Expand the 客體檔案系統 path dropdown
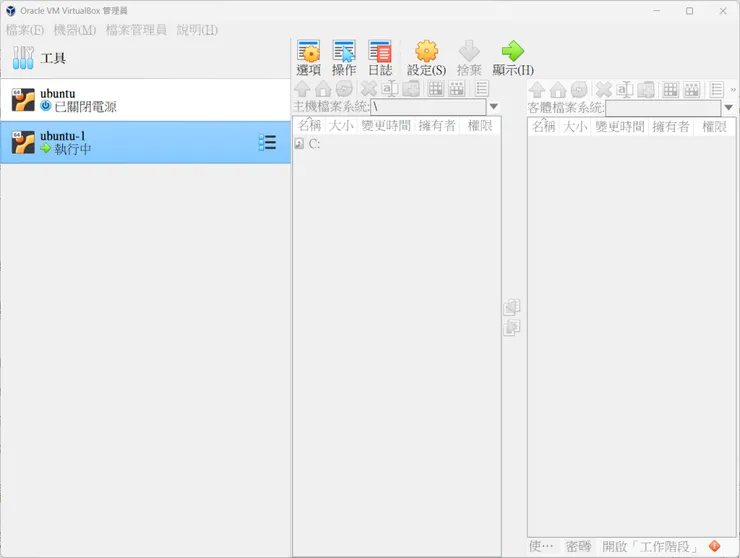Screen dimensions: 740x558 click(x=729, y=108)
